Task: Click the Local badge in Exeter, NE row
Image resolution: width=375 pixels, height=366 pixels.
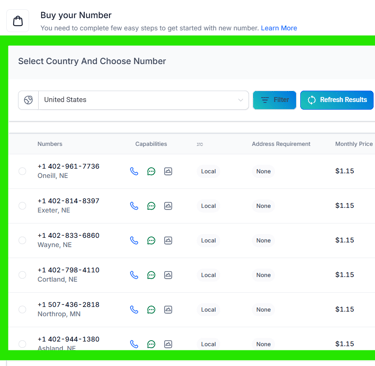Action: coord(208,206)
